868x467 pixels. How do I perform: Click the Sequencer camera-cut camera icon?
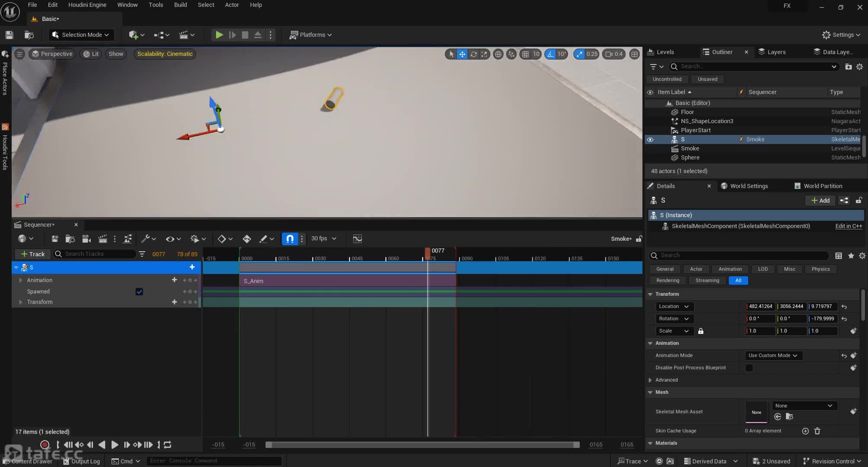86,239
